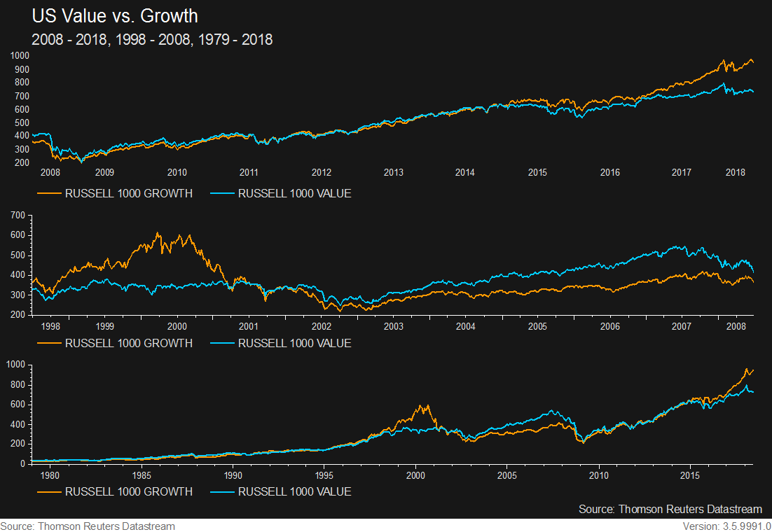
Task: Select the 2018 x-axis label on top chart
Action: [x=735, y=172]
